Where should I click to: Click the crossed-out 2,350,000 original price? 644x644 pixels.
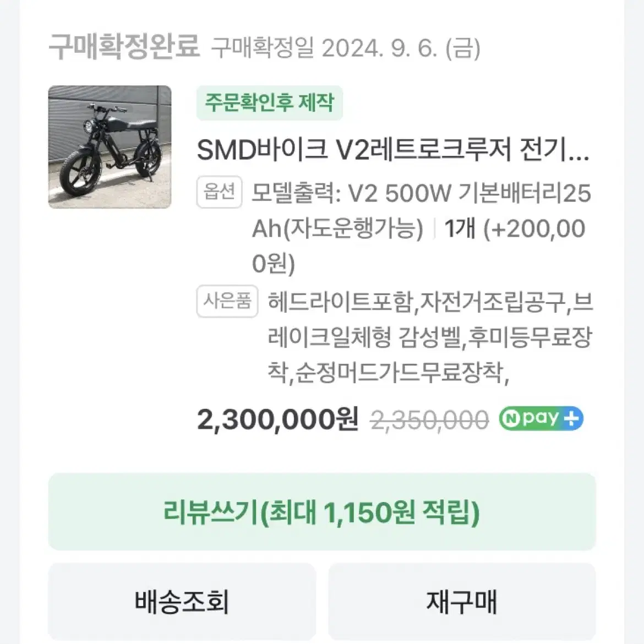(429, 421)
